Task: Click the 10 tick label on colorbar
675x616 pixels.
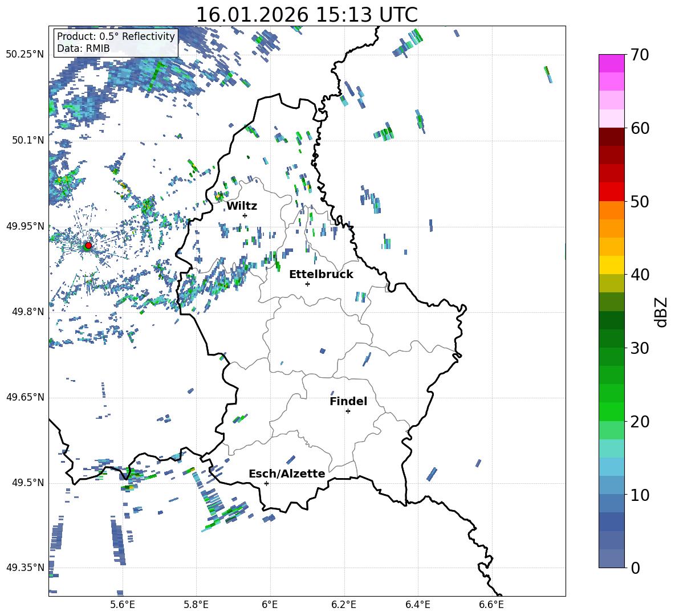Action: tap(640, 495)
